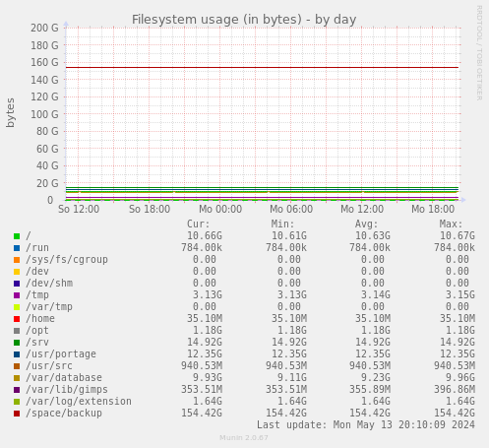This screenshot has height=448, width=489.
Task: Click the avg value 355.89M
Action: (370, 389)
